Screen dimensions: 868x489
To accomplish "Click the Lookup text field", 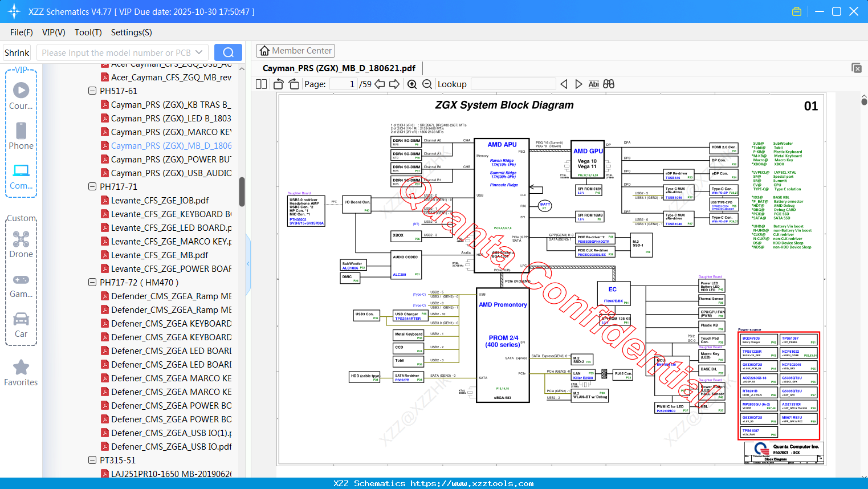I will (x=513, y=84).
